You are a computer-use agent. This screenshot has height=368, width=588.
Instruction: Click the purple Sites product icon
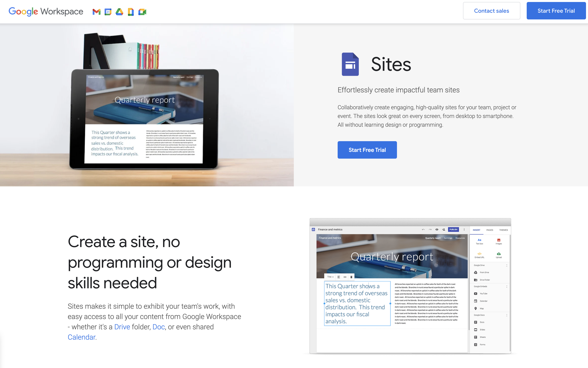tap(350, 64)
